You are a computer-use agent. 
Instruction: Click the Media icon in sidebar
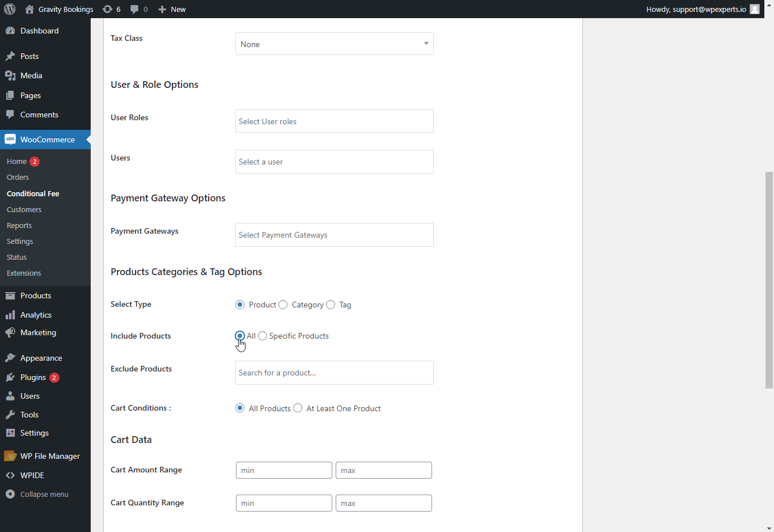pos(10,75)
